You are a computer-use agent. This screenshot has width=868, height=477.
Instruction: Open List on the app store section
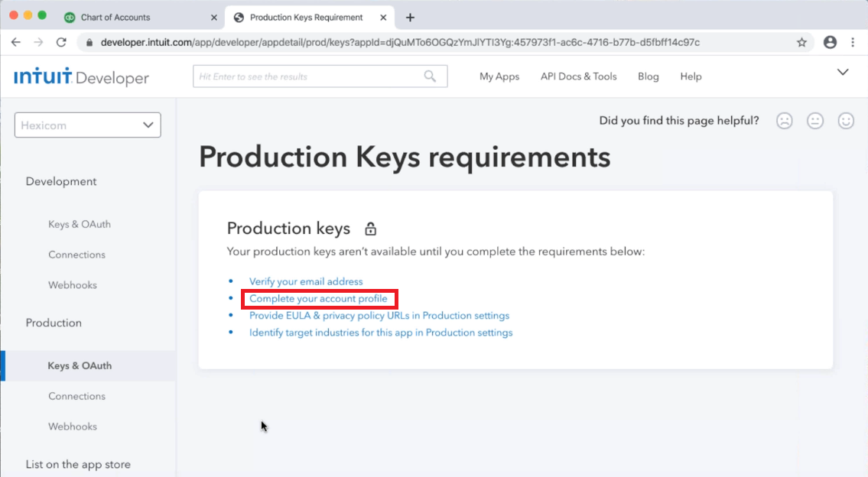coord(78,464)
